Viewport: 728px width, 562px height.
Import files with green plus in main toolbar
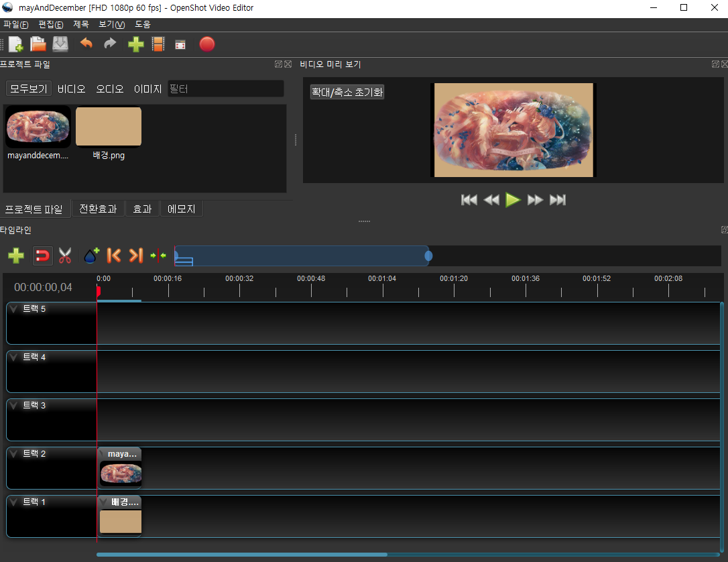(135, 44)
